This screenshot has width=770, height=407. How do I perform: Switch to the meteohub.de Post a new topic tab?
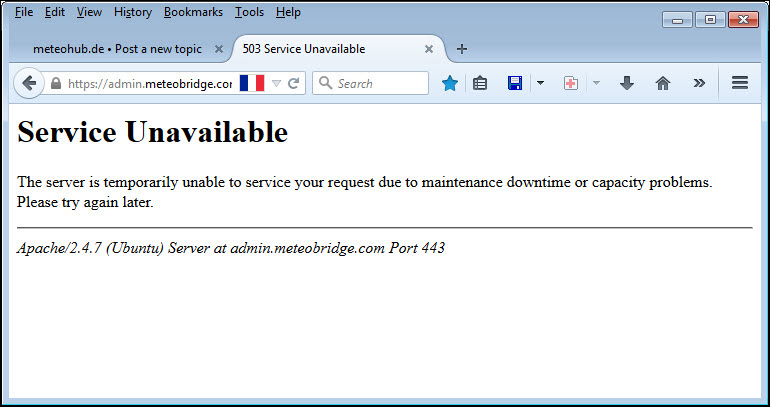point(116,49)
